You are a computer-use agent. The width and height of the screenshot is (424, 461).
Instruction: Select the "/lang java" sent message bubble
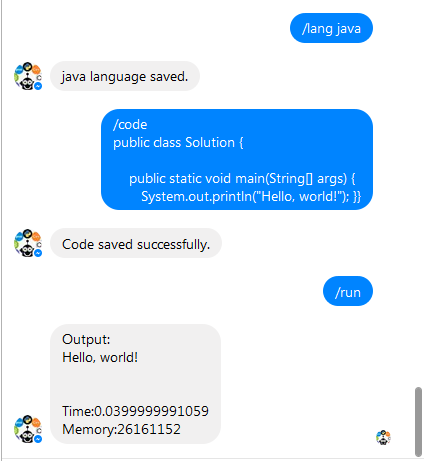click(x=331, y=28)
